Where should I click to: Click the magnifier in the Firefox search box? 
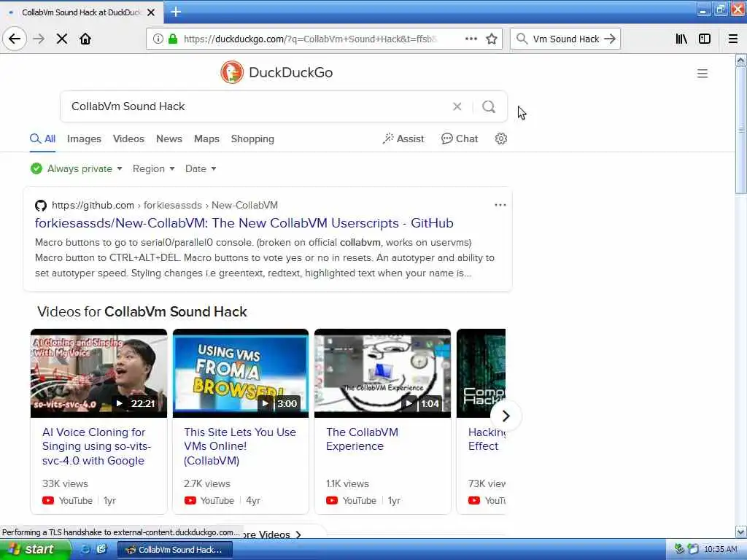point(522,39)
